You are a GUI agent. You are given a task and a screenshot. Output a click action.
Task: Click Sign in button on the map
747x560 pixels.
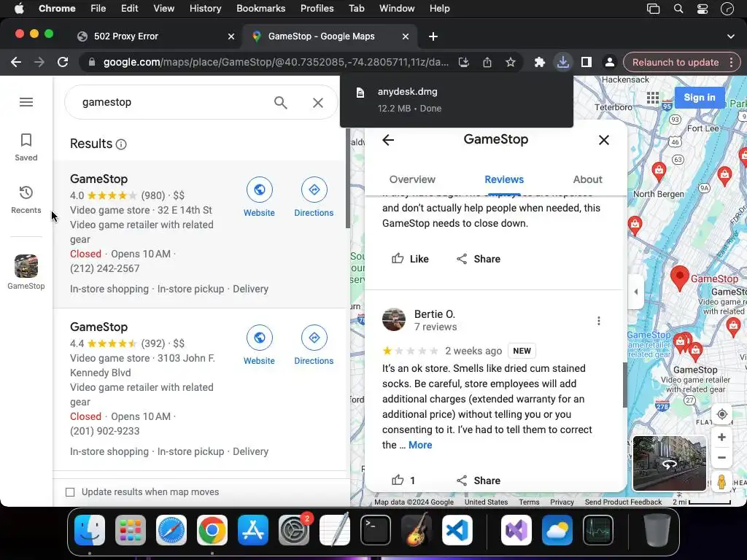[700, 98]
